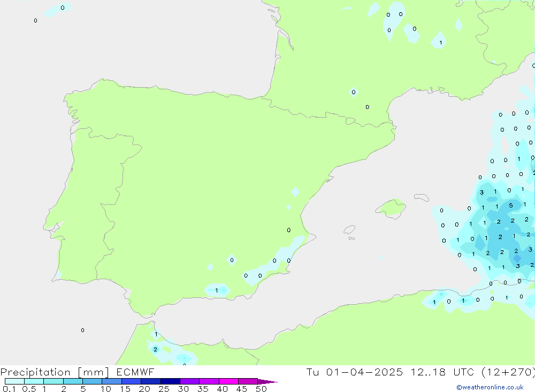The width and height of the screenshot is (535, 392).
Task: Click the '15' legend scale label
Action: coord(125,389)
